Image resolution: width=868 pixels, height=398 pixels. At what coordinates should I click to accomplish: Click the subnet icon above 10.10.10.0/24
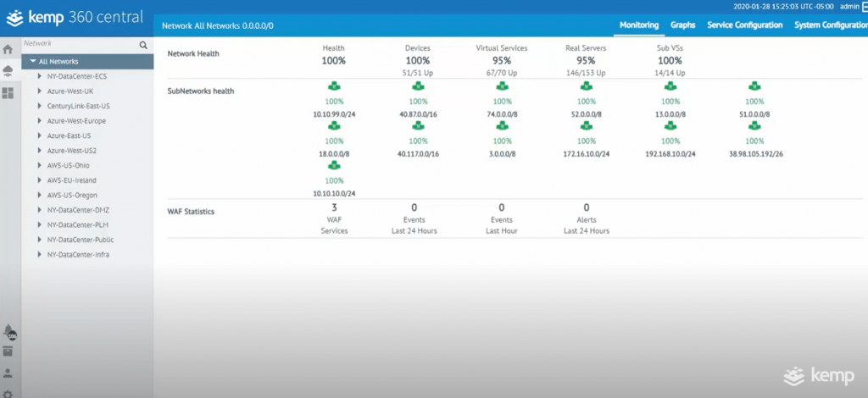coord(334,165)
